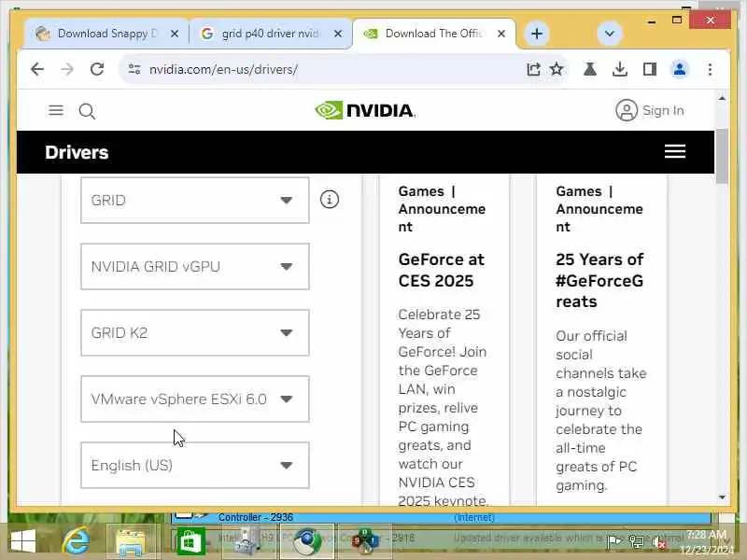Click the info icon beside GRID
The width and height of the screenshot is (747, 560).
tap(330, 199)
